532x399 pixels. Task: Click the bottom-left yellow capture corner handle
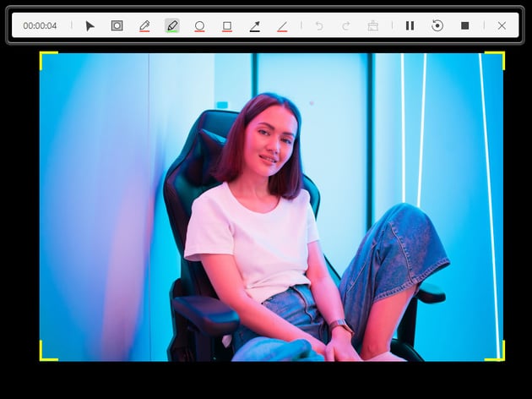coord(47,352)
